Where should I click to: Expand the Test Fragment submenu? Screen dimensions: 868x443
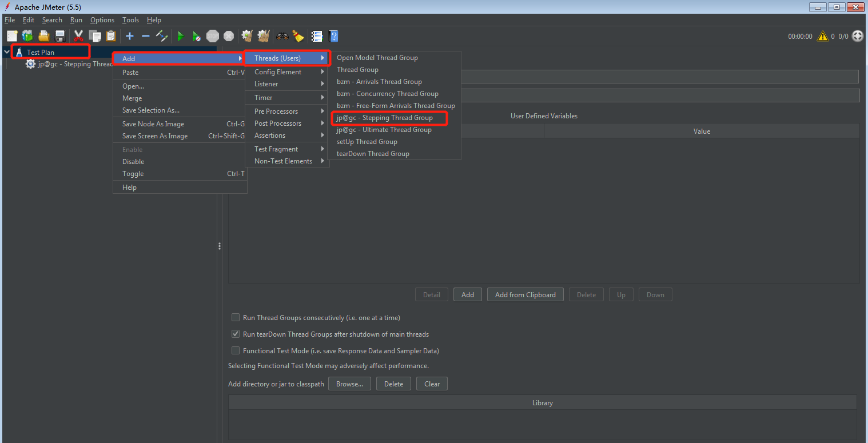tap(287, 149)
